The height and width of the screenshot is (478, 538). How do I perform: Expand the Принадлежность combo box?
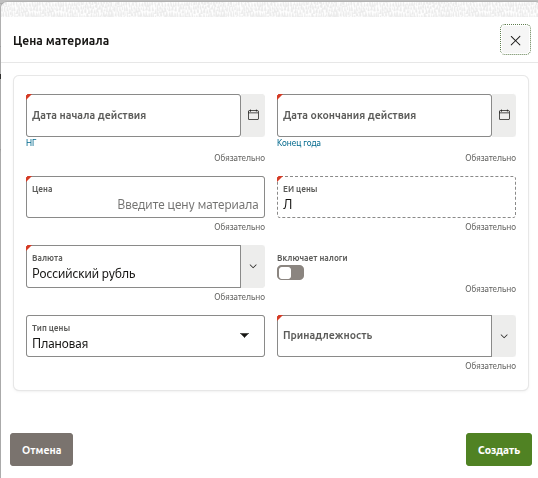[384, 336]
